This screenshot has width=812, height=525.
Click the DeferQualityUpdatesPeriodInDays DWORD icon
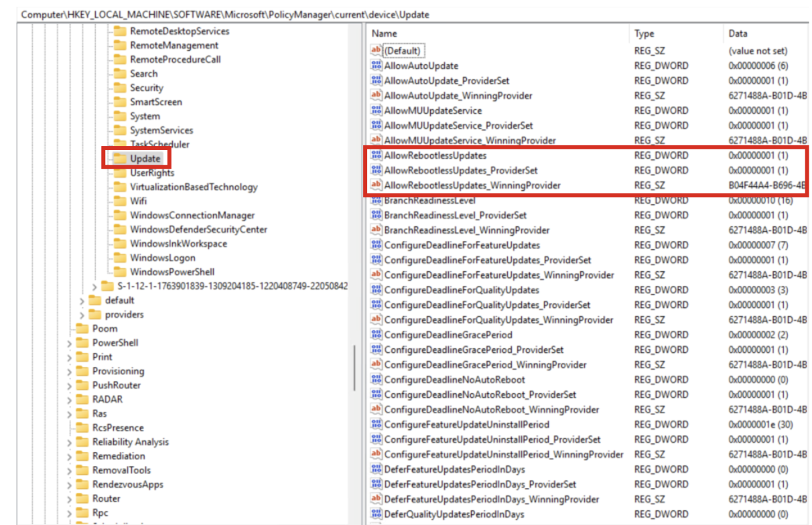click(x=377, y=514)
